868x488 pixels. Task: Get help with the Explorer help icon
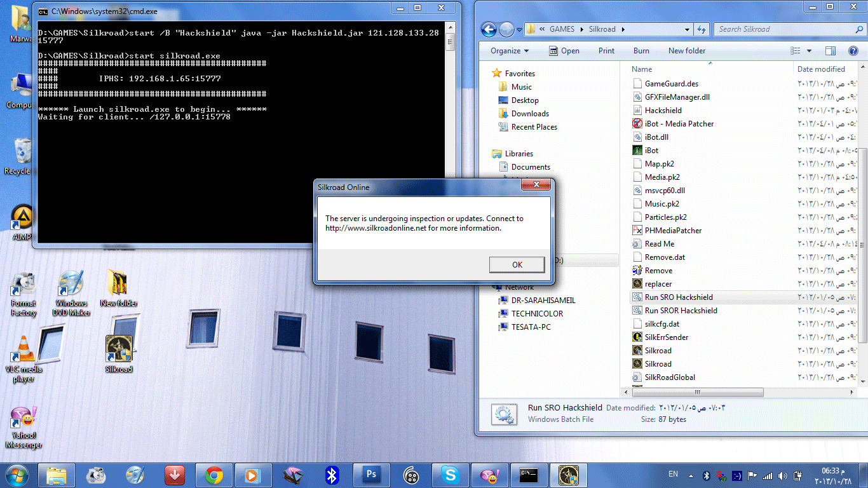pos(853,51)
